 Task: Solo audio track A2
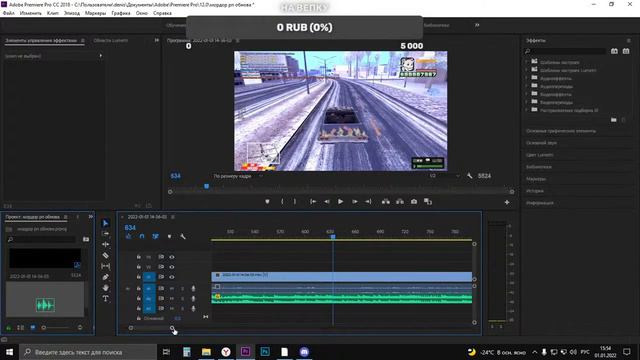[x=182, y=298]
